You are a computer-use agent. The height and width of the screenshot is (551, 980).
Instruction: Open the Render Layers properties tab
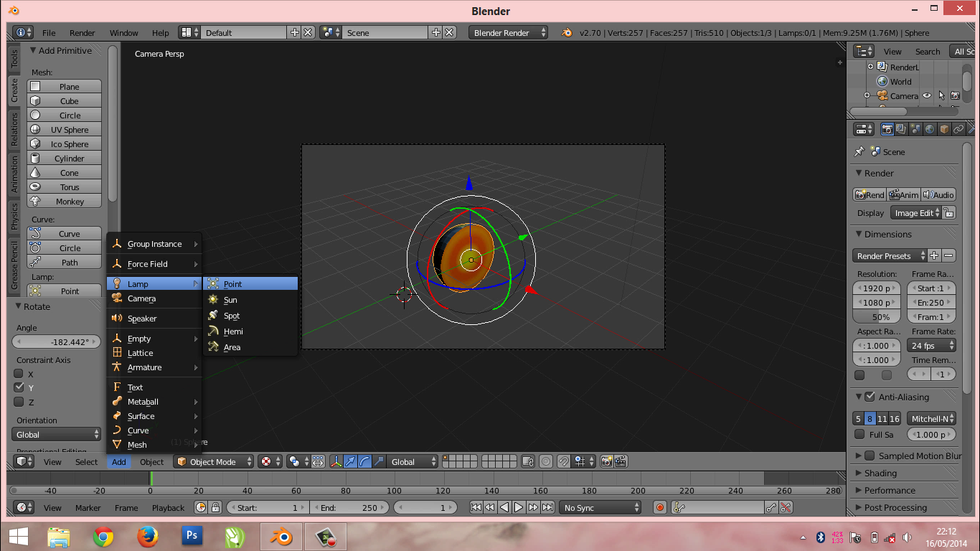pos(901,129)
